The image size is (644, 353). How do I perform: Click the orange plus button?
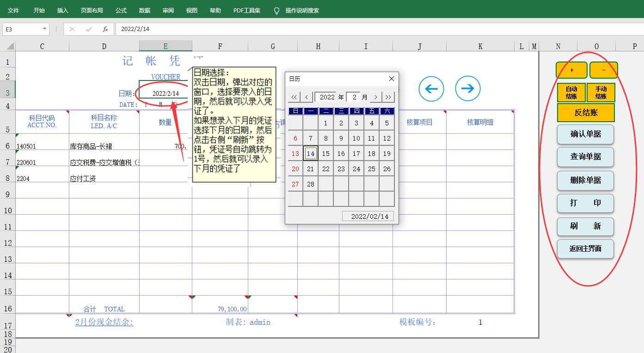pos(571,70)
